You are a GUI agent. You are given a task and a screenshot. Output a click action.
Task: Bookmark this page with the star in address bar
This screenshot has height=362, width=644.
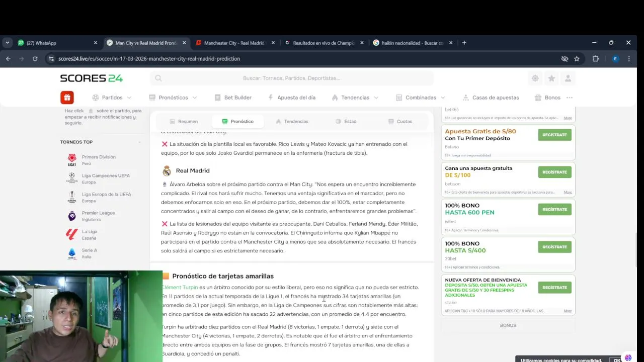pyautogui.click(x=577, y=59)
